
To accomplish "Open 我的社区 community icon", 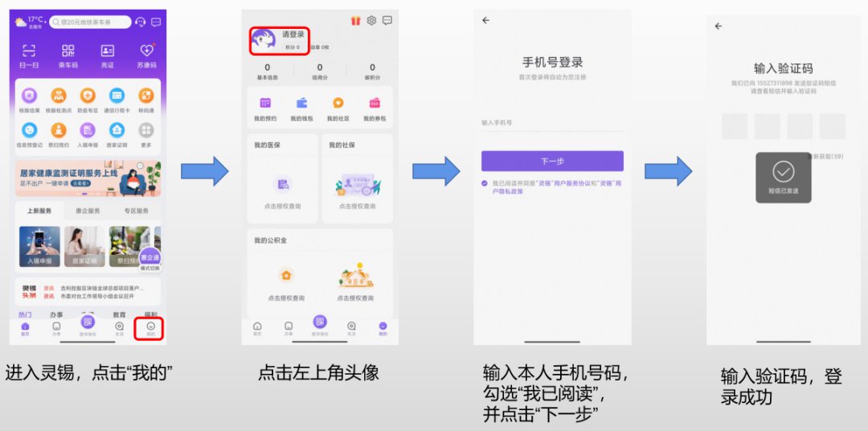I will pos(338,103).
